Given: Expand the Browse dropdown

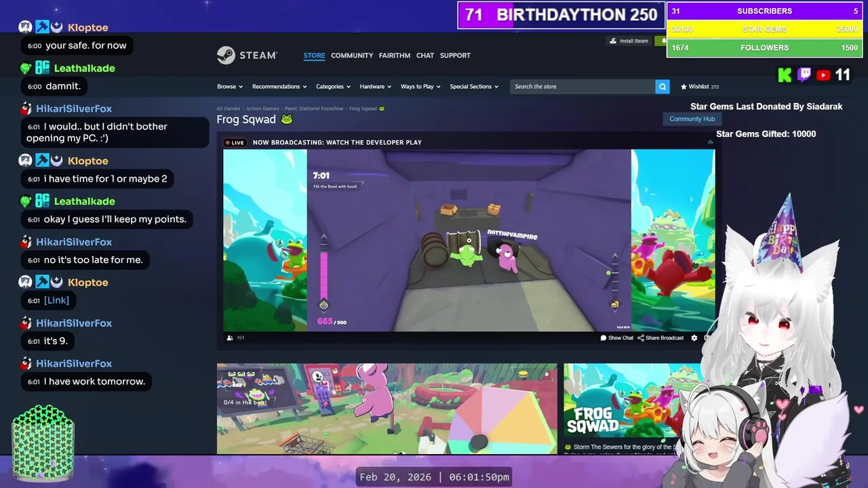Looking at the screenshot, I should point(229,87).
